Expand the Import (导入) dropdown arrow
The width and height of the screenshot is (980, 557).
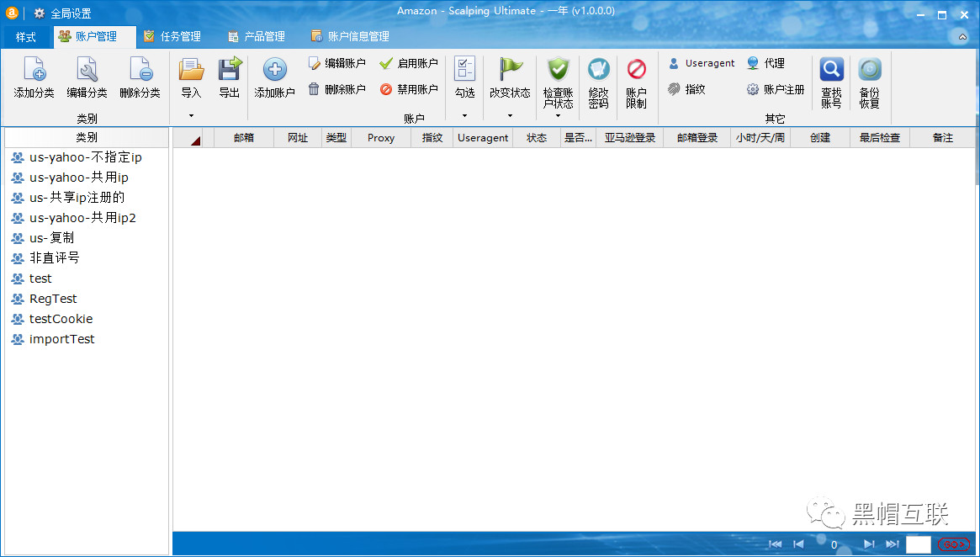(191, 115)
